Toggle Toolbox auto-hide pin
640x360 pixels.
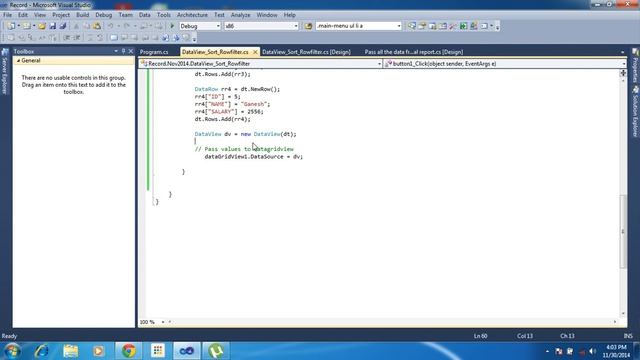tap(123, 51)
